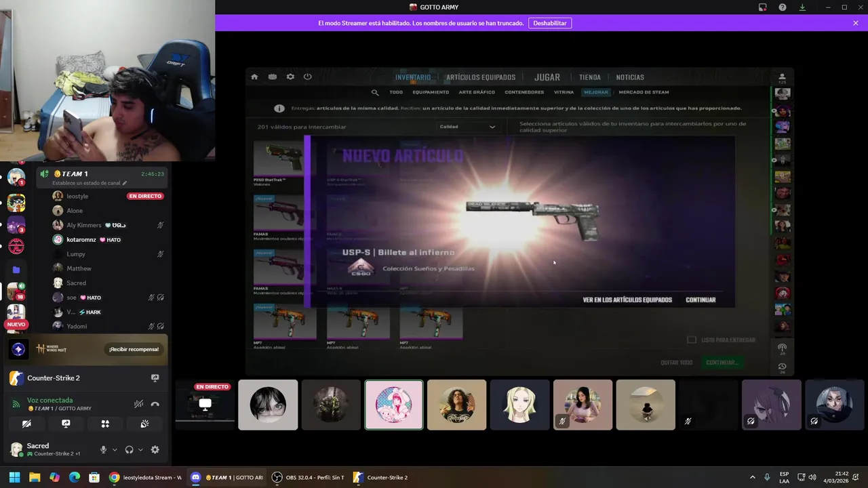Open the soundboard icon in voice panel
This screenshot has width=868, height=488.
[x=144, y=424]
